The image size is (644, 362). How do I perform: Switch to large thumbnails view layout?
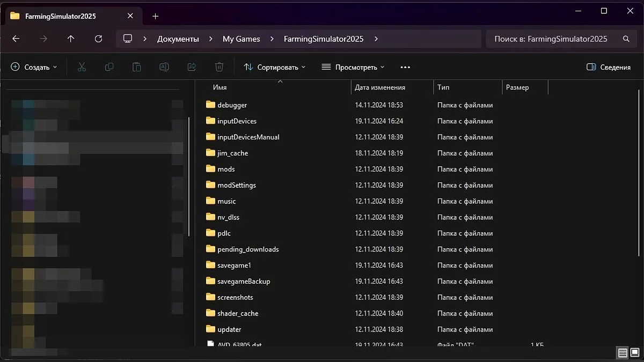pos(634,353)
